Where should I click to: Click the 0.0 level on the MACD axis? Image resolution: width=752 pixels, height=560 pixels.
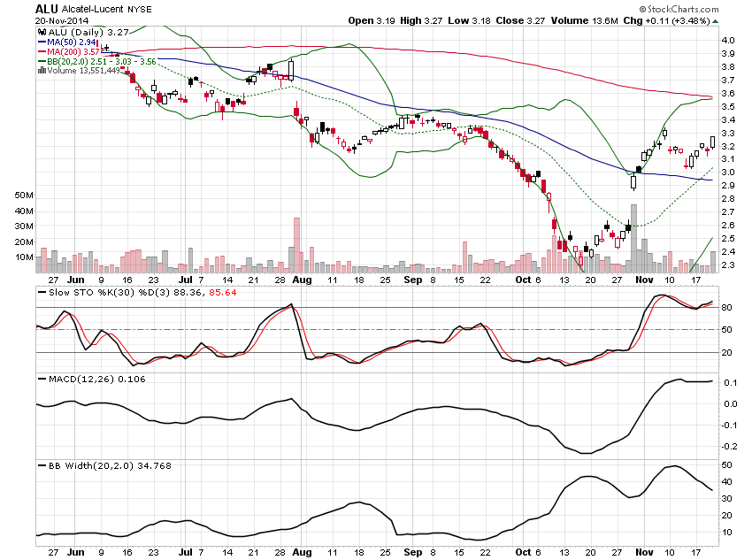(x=731, y=403)
